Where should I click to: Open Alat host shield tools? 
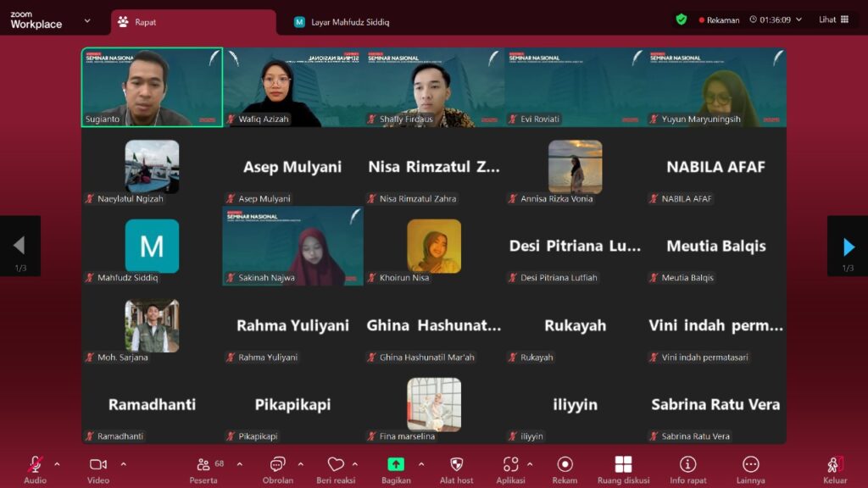point(456,465)
